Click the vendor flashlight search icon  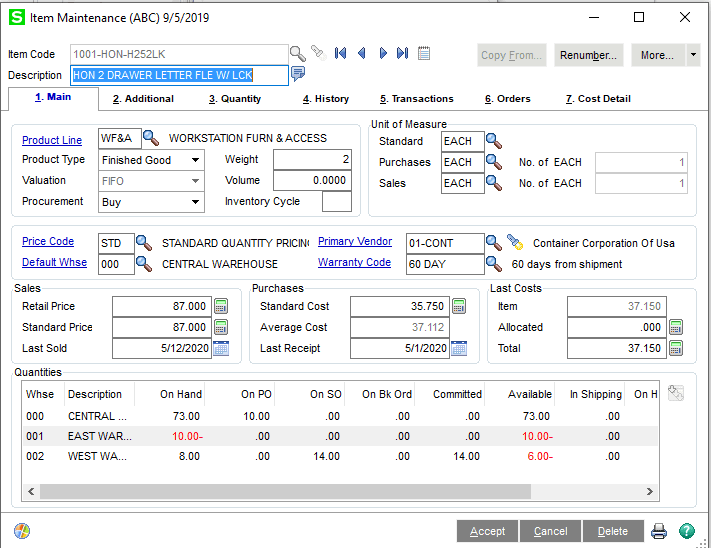point(515,242)
